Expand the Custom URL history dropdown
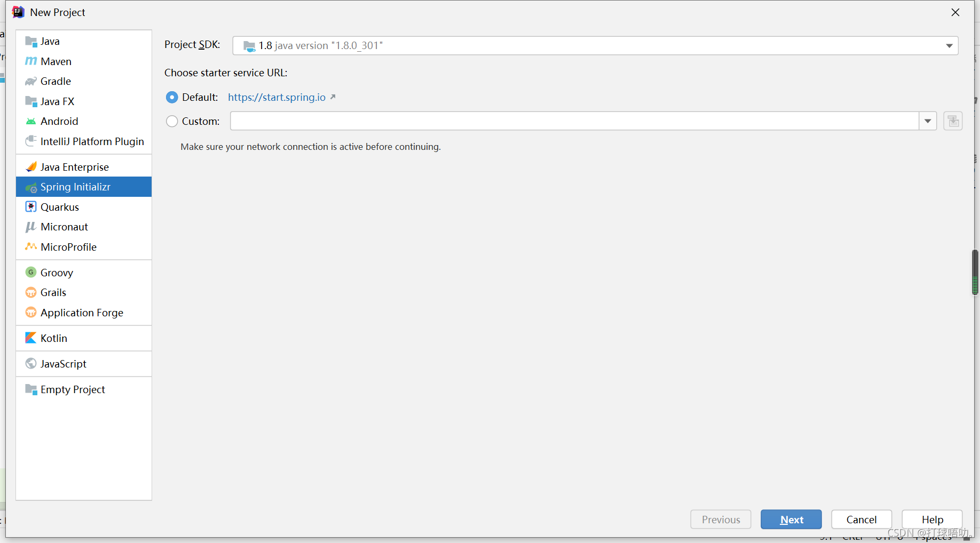 coord(928,121)
